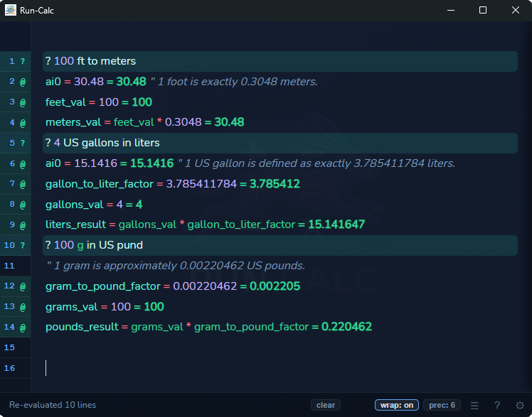Click the @ marker on line 3

point(23,102)
